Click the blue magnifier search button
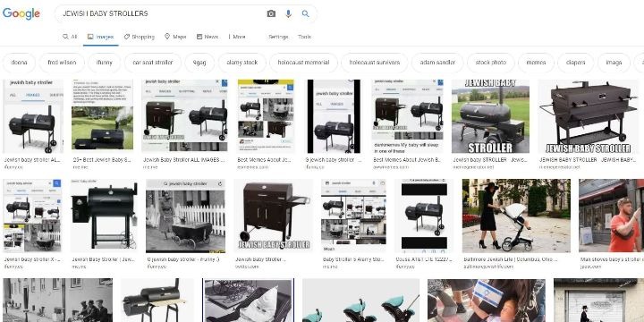This screenshot has width=644, height=322. point(306,13)
